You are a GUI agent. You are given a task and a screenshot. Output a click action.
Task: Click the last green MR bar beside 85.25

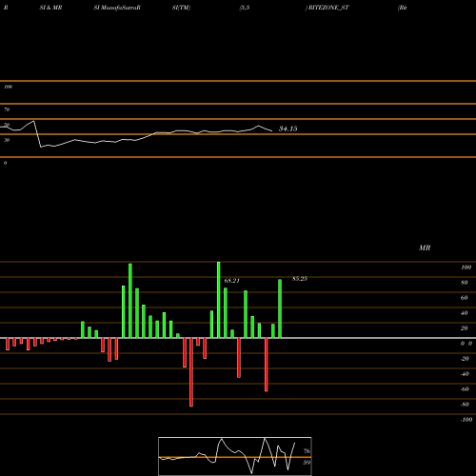(x=280, y=308)
